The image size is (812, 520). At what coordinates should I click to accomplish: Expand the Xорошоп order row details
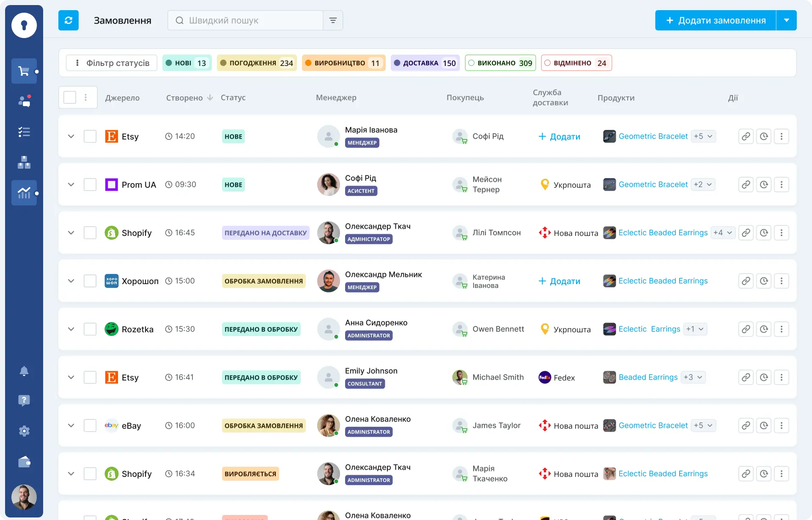(71, 281)
